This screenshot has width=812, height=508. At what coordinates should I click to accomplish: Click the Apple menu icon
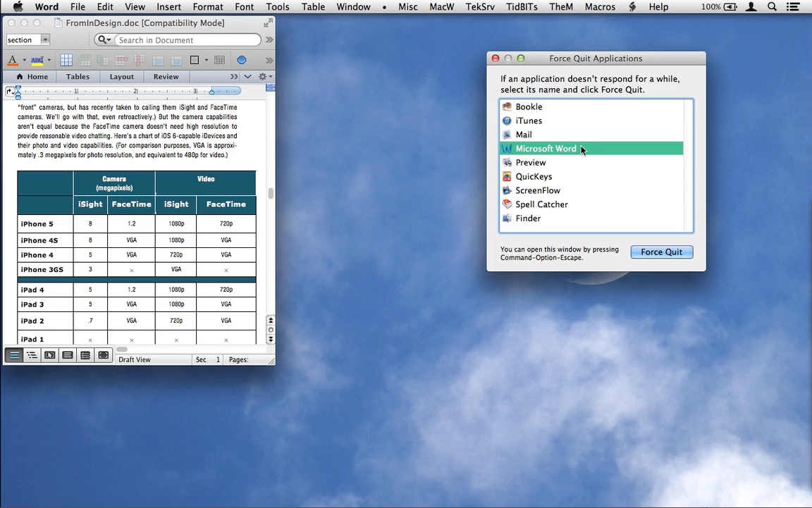pyautogui.click(x=18, y=7)
